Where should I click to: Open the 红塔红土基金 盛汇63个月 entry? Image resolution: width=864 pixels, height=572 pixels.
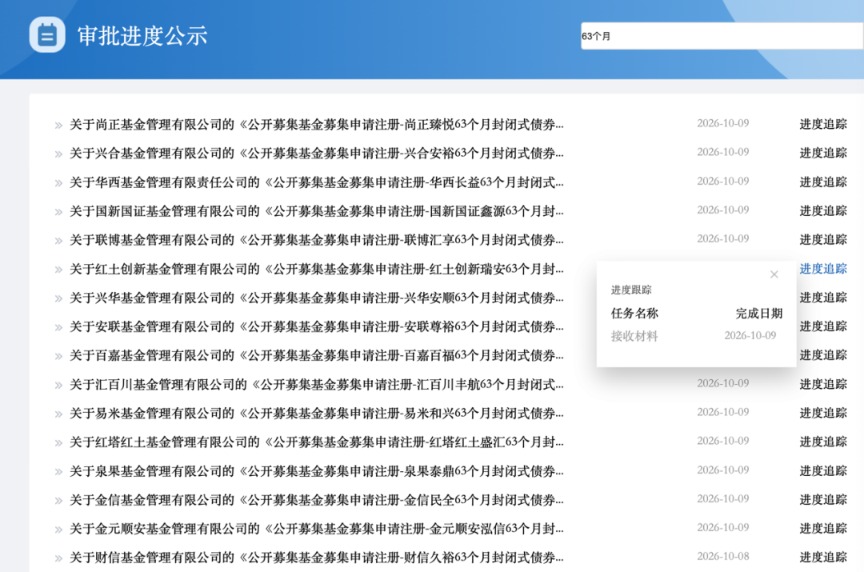pos(316,442)
